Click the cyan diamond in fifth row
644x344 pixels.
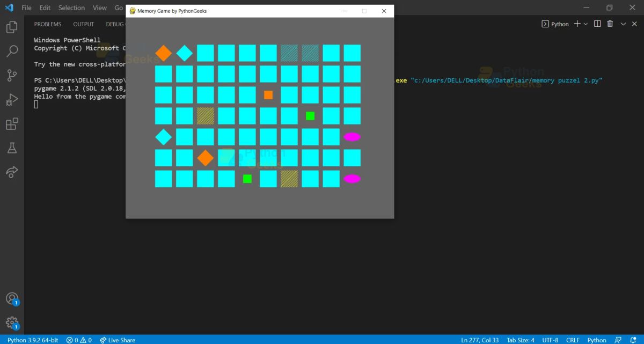tap(164, 137)
